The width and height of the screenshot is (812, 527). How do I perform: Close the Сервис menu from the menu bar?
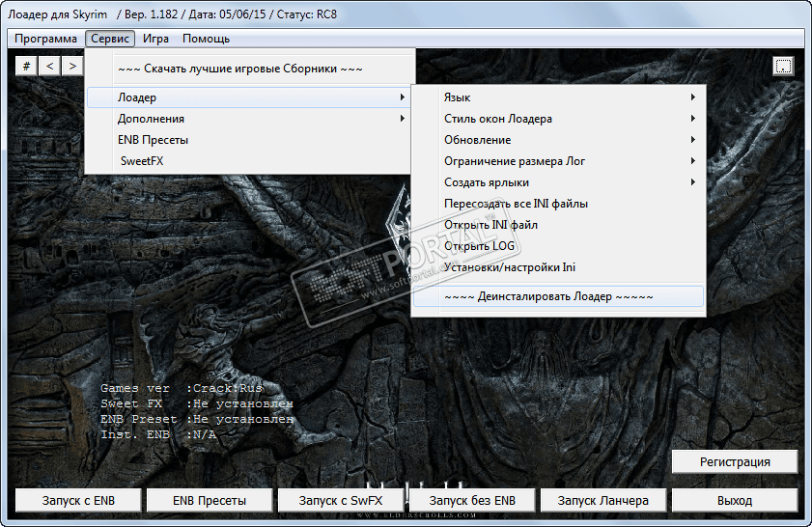(110, 39)
